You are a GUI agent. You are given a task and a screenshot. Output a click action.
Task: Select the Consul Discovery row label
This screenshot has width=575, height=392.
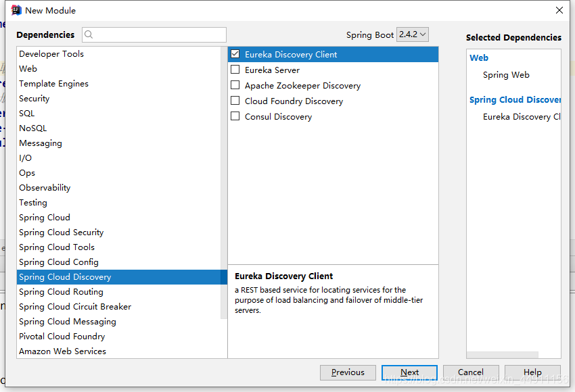(x=278, y=117)
